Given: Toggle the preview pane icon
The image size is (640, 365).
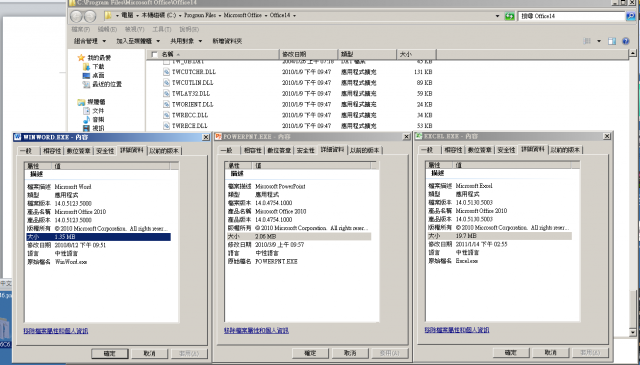Looking at the screenshot, I should (x=612, y=41).
